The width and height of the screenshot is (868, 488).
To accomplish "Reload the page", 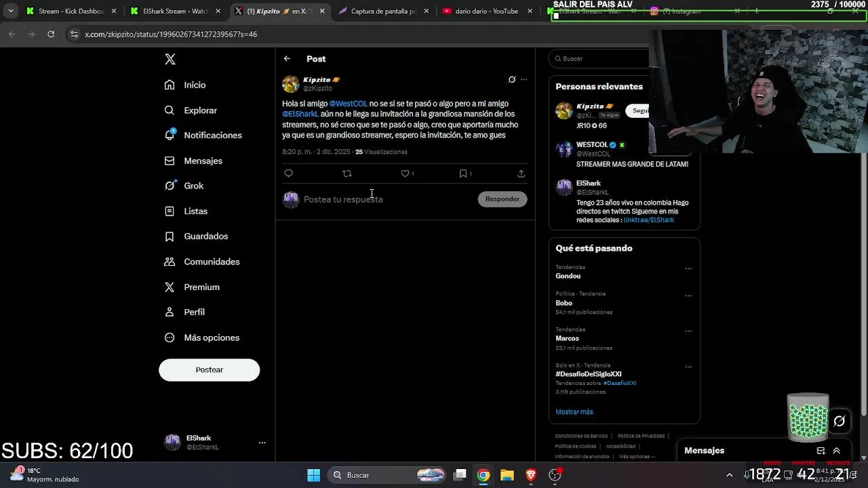I will (51, 34).
